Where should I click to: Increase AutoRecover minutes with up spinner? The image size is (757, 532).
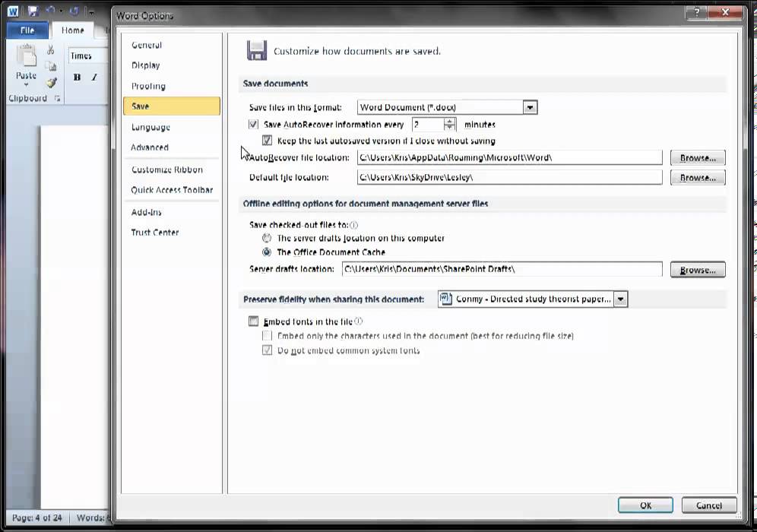449,121
